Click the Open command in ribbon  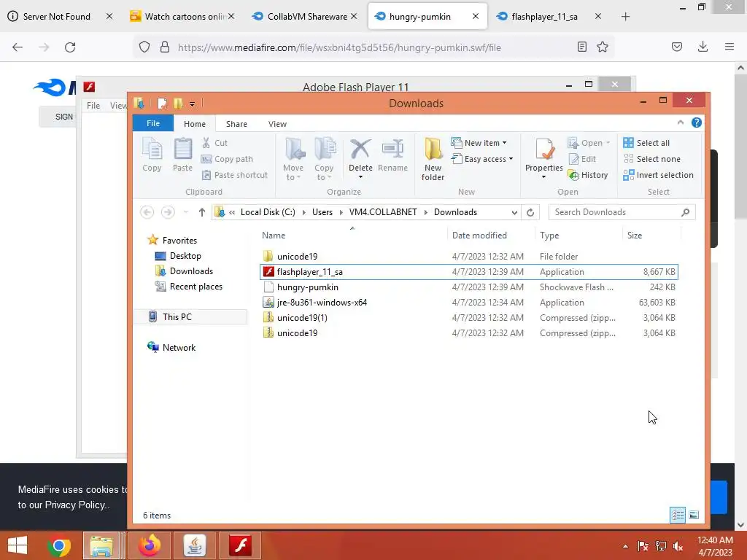(x=589, y=143)
